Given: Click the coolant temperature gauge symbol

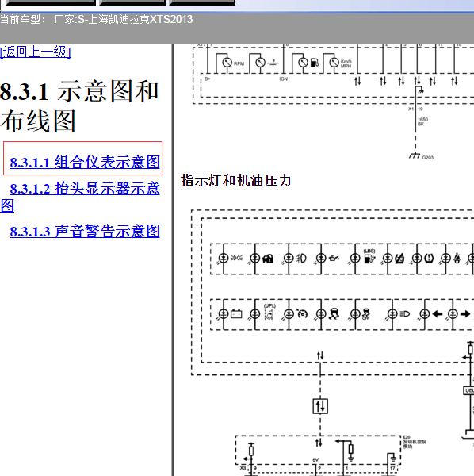Looking at the screenshot, I should [x=261, y=63].
